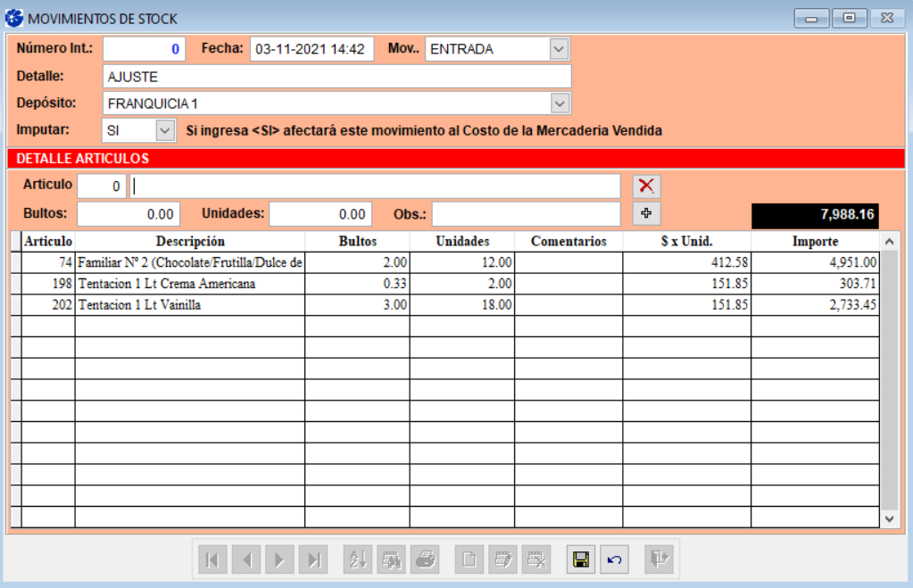Select the row selector for article 74

tap(16, 262)
